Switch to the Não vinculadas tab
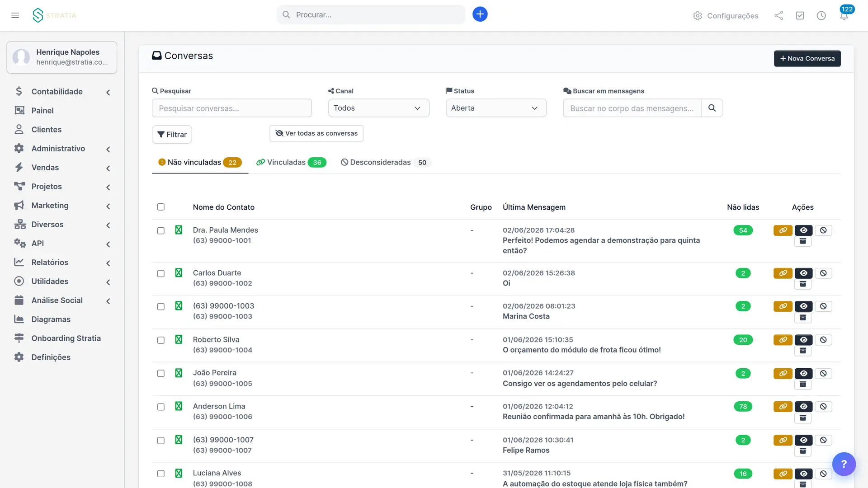Image resolution: width=868 pixels, height=488 pixels. pos(200,162)
